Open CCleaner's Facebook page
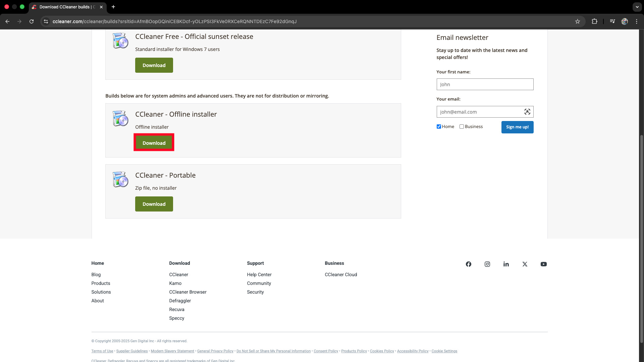Screen dimensions: 644x362 [x=468, y=264]
